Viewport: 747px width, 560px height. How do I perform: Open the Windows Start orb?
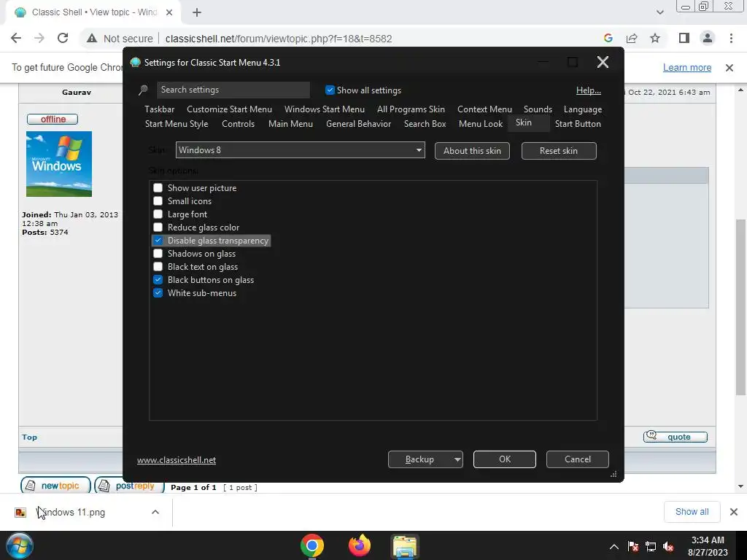20,545
